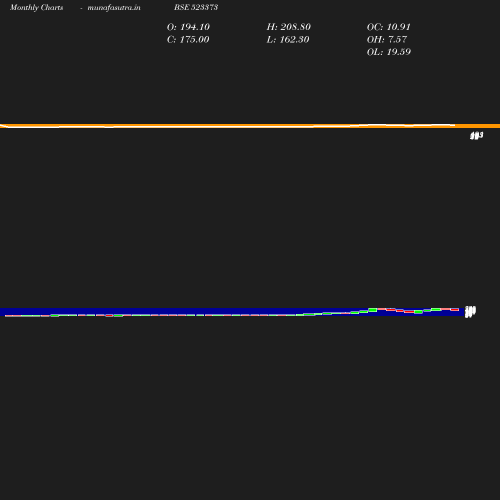
Task: Select the tallest green candle in the rising section
Action: pos(373,310)
